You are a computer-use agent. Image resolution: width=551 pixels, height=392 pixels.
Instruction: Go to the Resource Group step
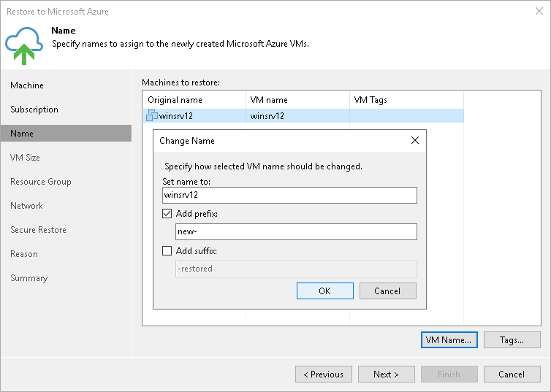tap(41, 182)
